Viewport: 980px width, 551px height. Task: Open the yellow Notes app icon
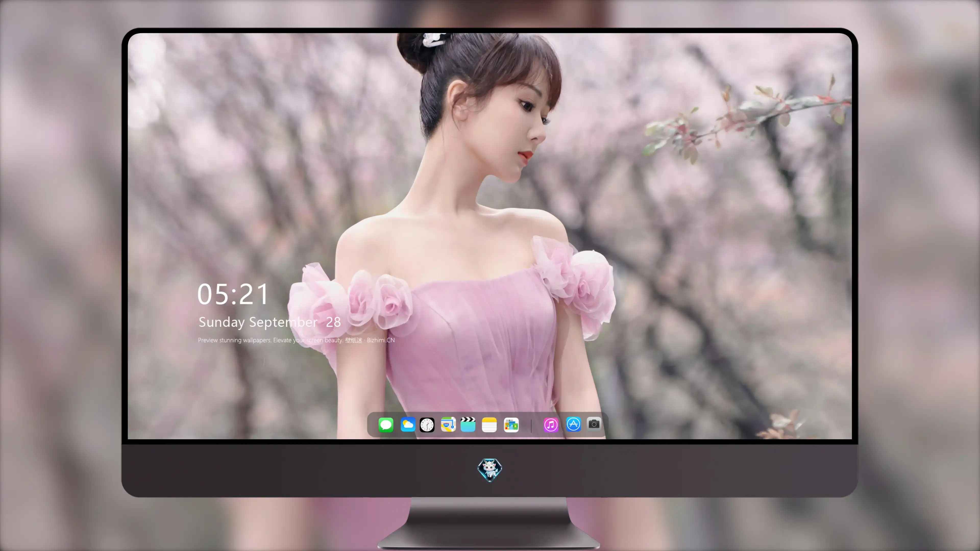click(x=489, y=425)
